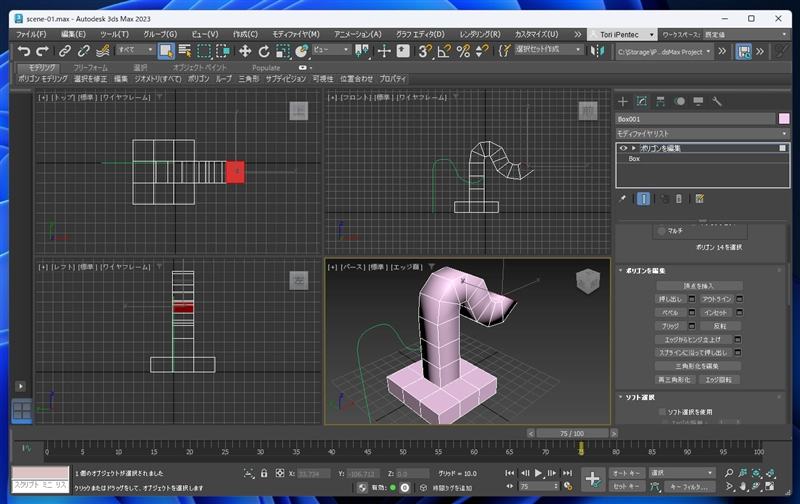Open the すべて selection filter dropdown
Image resolution: width=800 pixels, height=504 pixels.
135,50
